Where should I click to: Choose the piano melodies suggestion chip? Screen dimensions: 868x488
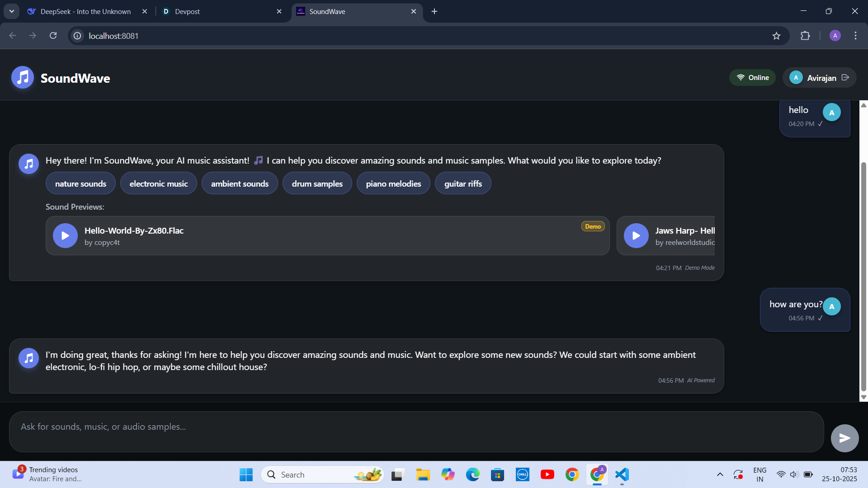[x=393, y=183]
